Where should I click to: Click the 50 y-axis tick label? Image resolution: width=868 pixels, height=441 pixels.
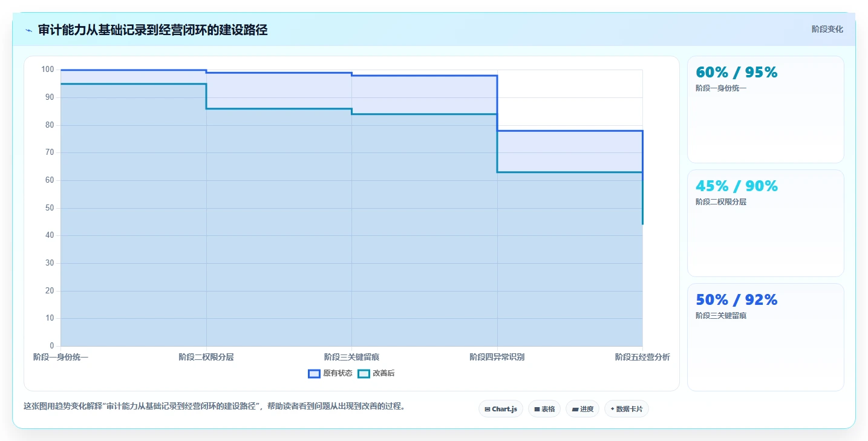point(50,207)
